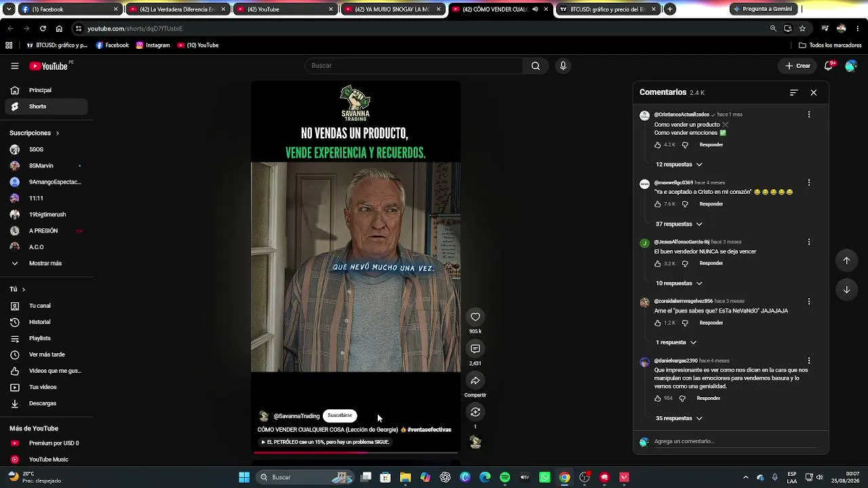Screen dimensions: 868x488
Task: Show more subscriptions with Mostrar más
Action: [44, 263]
